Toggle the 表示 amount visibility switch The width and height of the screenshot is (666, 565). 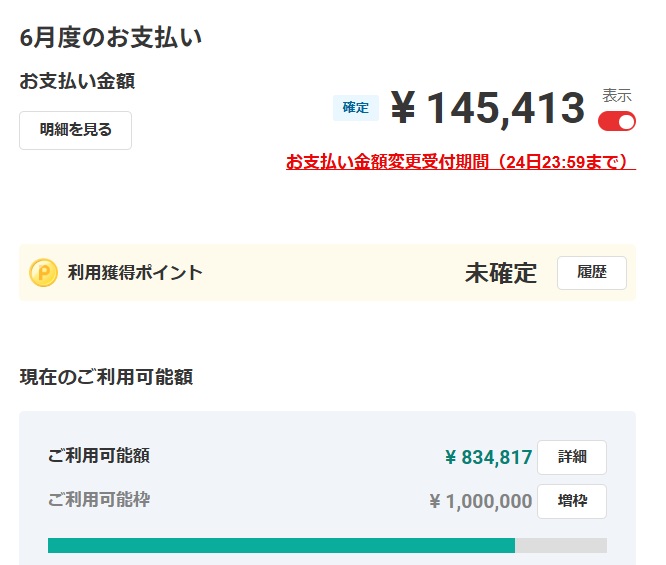point(617,122)
